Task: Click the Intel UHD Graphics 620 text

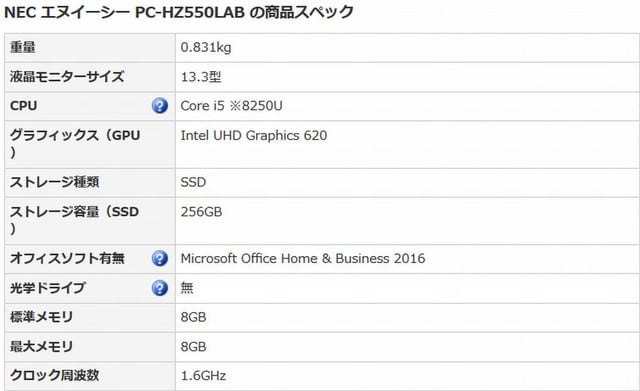Action: (254, 136)
